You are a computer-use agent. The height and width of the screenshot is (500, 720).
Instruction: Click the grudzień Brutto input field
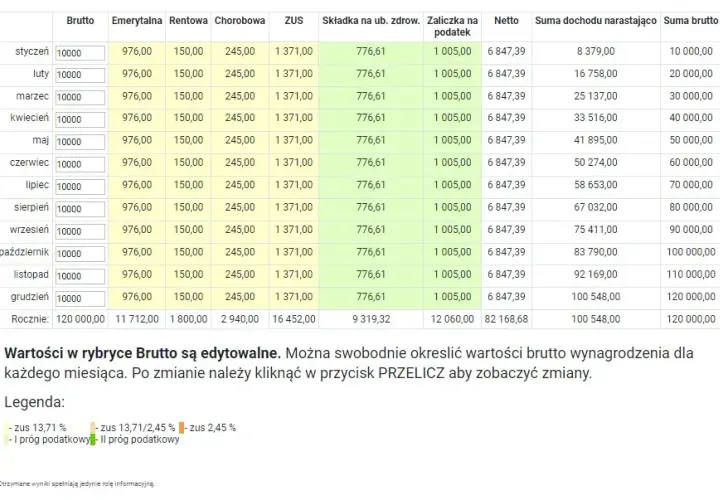point(80,298)
